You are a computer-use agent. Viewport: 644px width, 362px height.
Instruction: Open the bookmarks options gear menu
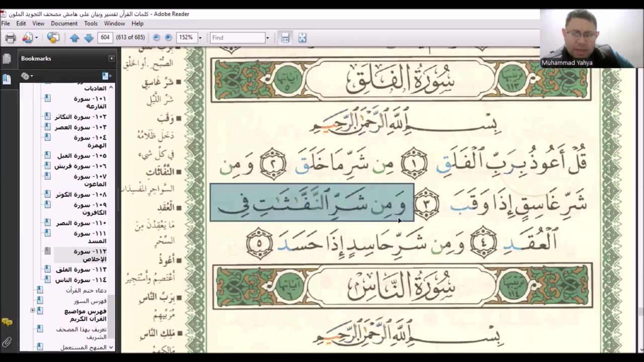tap(26, 76)
